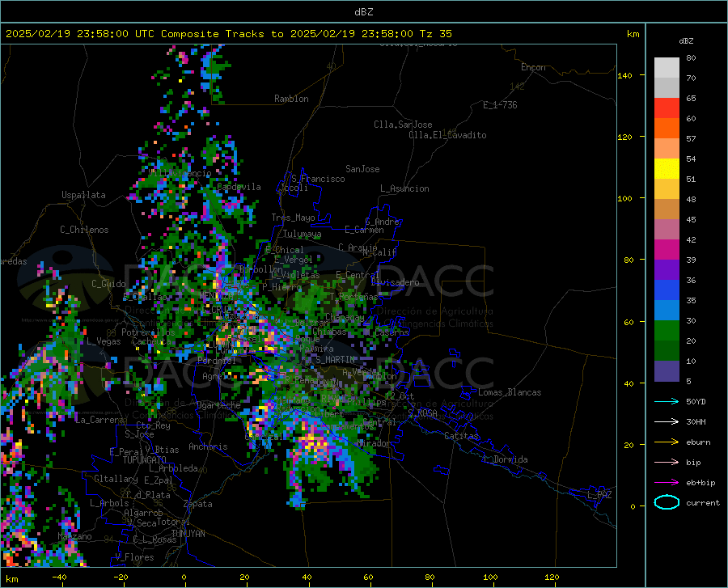The width and height of the screenshot is (728, 588).
Task: Click the magenta eb+bip arrow legend icon
Action: point(667,483)
